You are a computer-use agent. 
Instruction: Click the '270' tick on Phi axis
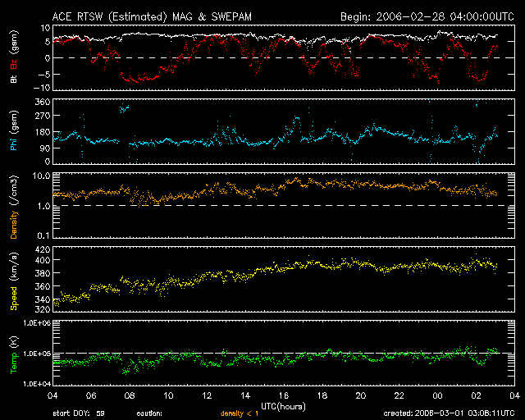pos(43,116)
